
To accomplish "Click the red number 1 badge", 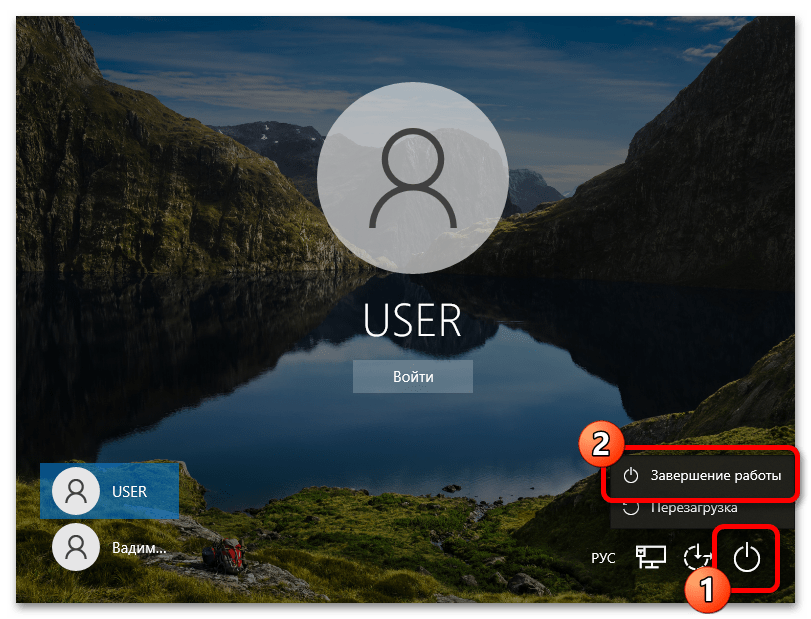I will pyautogui.click(x=707, y=590).
